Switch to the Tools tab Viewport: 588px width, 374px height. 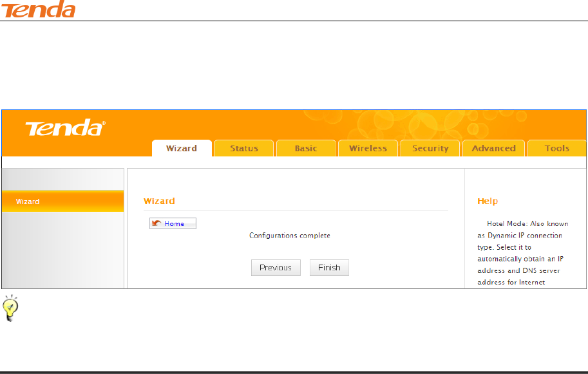click(x=557, y=149)
